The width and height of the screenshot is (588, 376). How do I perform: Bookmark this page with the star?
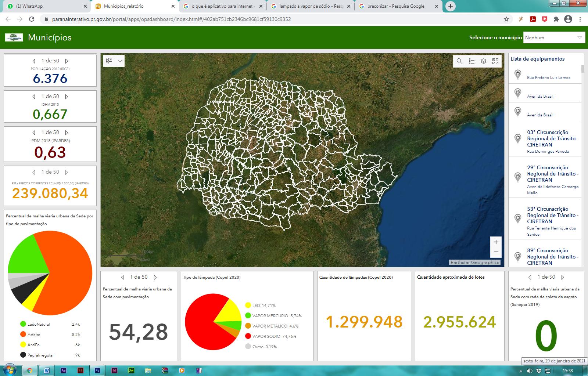click(x=506, y=19)
